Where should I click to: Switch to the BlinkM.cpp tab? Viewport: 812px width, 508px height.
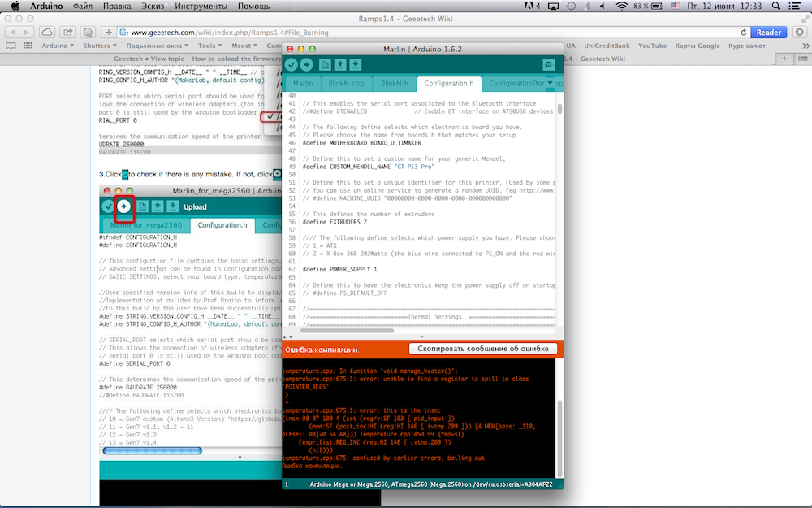pos(347,84)
